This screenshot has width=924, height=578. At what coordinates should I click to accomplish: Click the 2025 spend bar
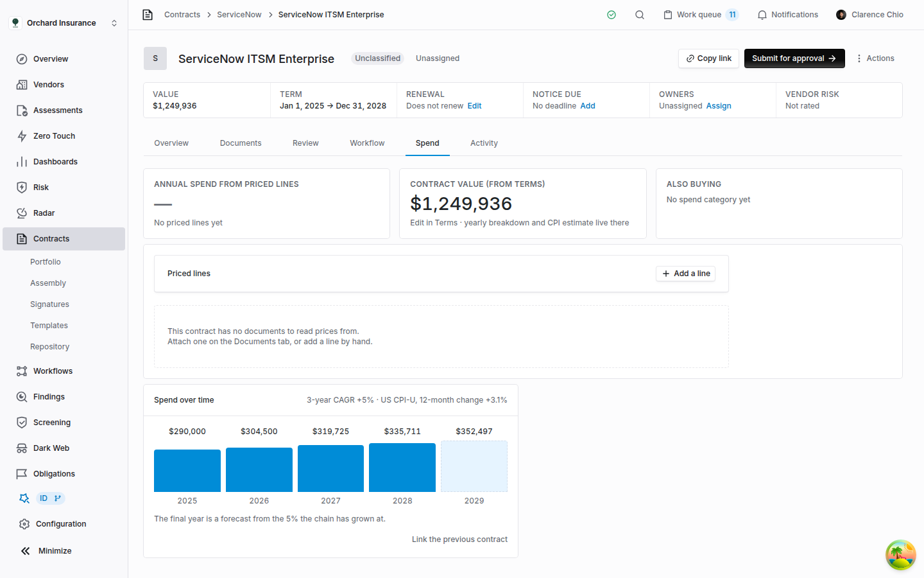point(187,471)
